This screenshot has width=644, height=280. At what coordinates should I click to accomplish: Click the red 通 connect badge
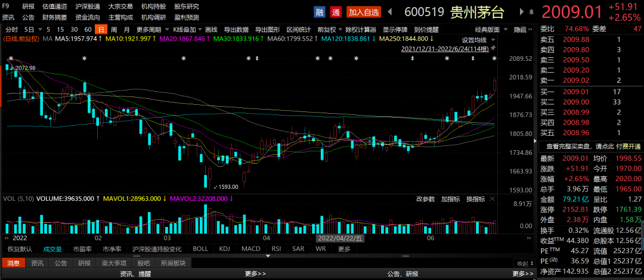pos(336,13)
